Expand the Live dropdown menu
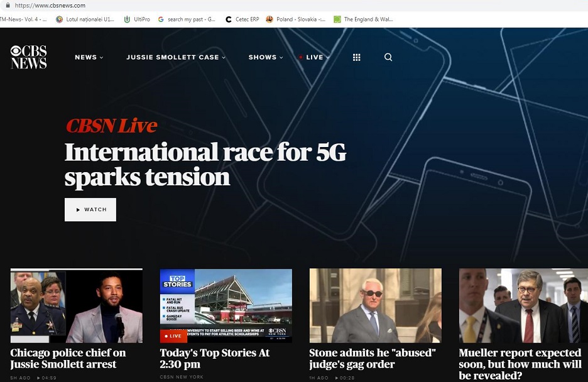This screenshot has height=382, width=588. (314, 57)
